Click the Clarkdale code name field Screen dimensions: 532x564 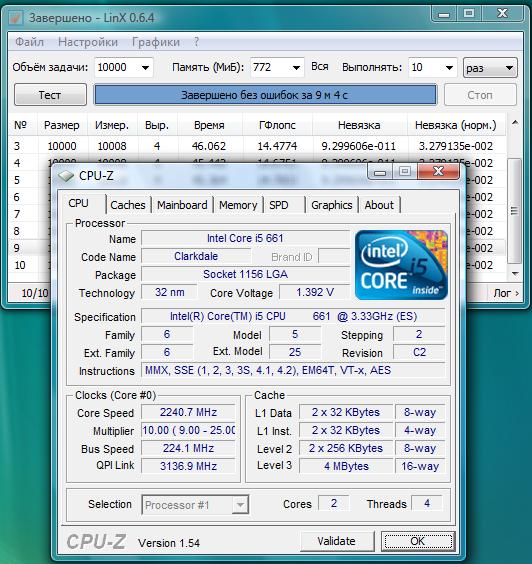196,256
